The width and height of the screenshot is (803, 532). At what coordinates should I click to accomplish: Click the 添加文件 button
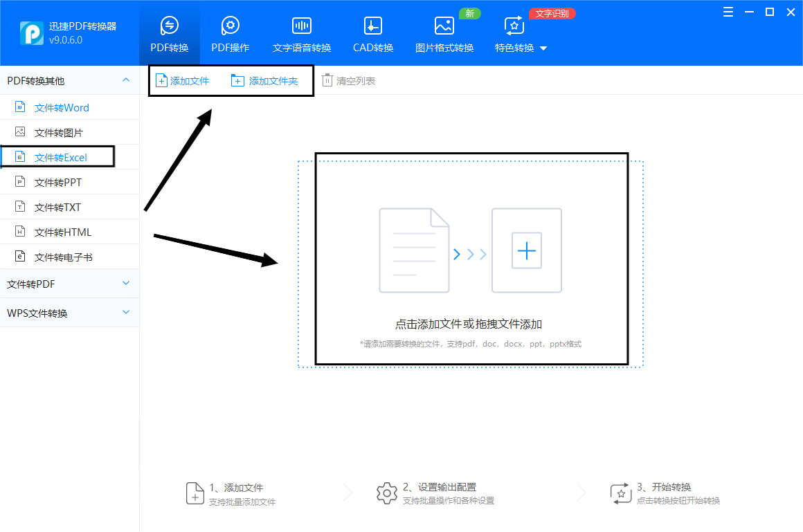click(183, 80)
